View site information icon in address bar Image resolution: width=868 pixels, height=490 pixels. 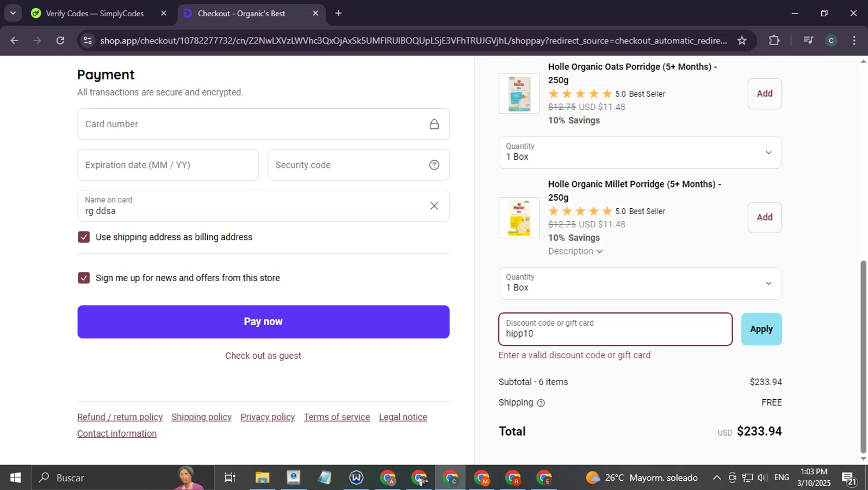point(87,40)
